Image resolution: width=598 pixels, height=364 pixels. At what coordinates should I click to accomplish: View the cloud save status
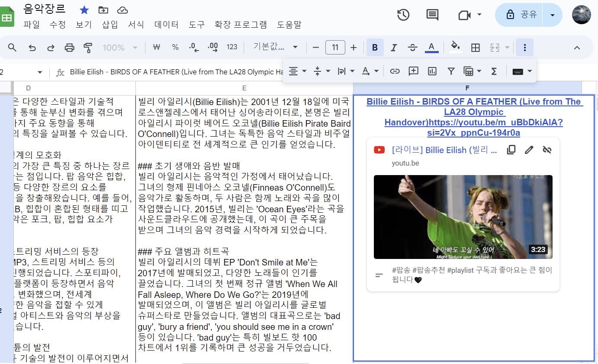click(123, 10)
